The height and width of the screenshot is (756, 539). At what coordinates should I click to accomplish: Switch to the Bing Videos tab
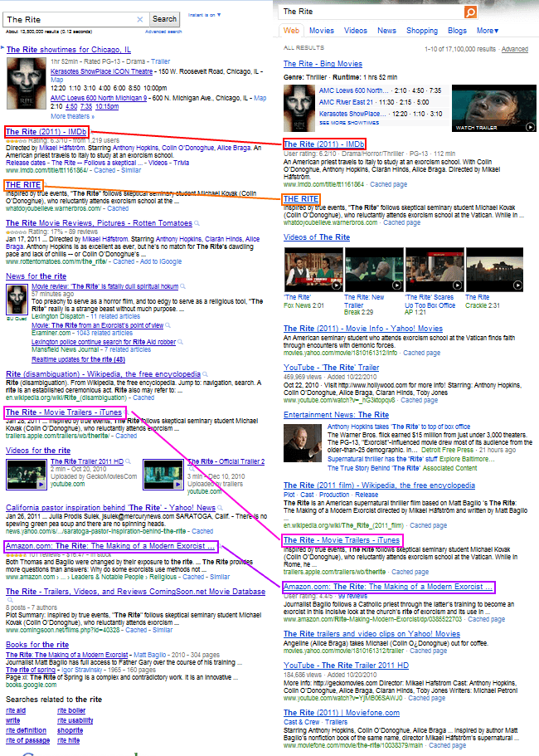coord(356,31)
